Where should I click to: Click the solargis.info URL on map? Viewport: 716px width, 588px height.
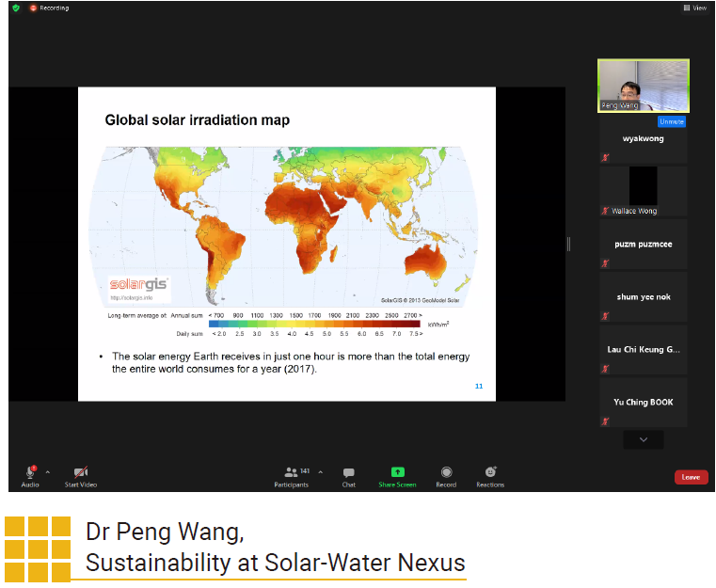[x=132, y=298]
